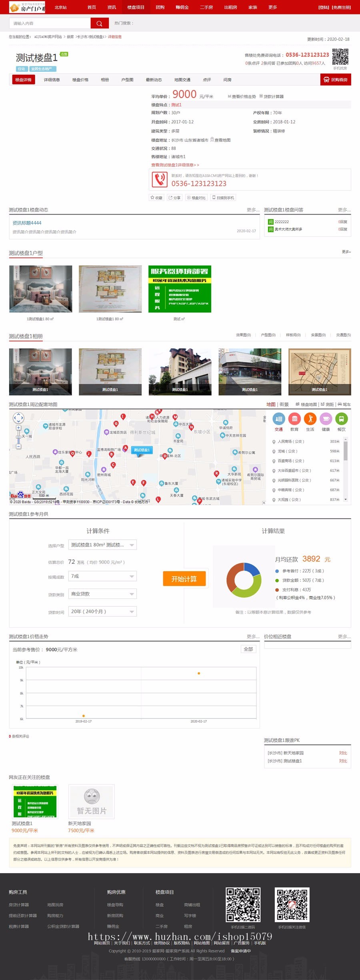Switch to the 地图交通 tab
Image resolution: width=360 pixels, height=980 pixels.
point(182,80)
